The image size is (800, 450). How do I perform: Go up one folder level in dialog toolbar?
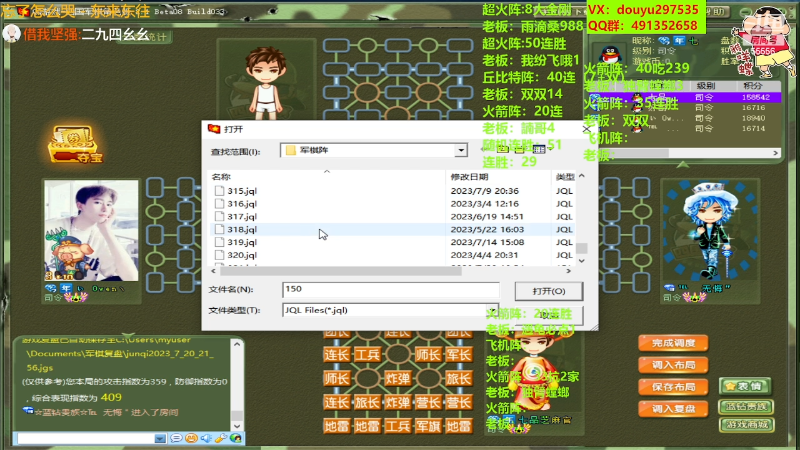click(503, 149)
